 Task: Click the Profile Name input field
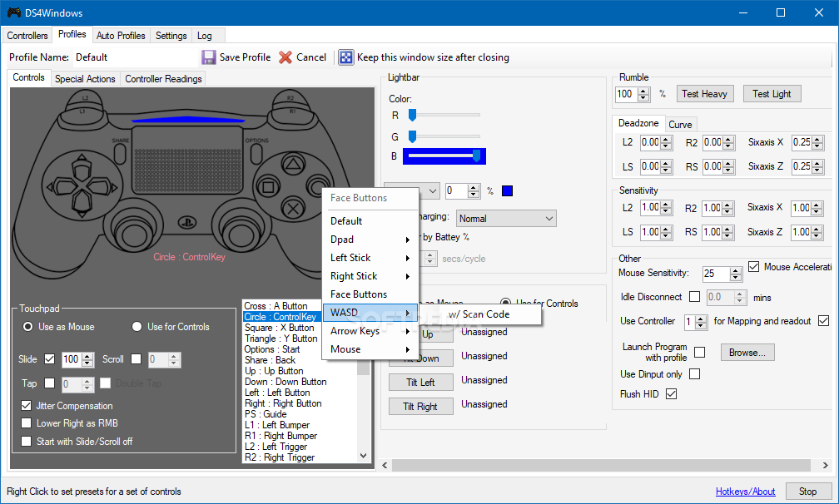click(136, 57)
